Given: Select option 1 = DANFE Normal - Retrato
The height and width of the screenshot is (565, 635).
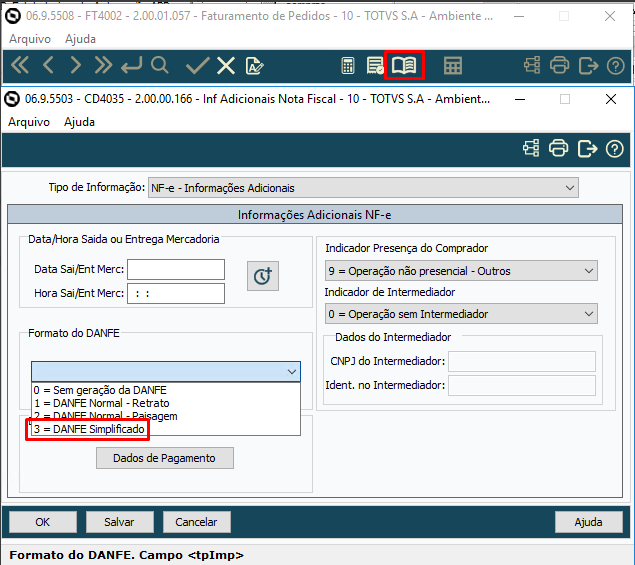Looking at the screenshot, I should pyautogui.click(x=166, y=403).
